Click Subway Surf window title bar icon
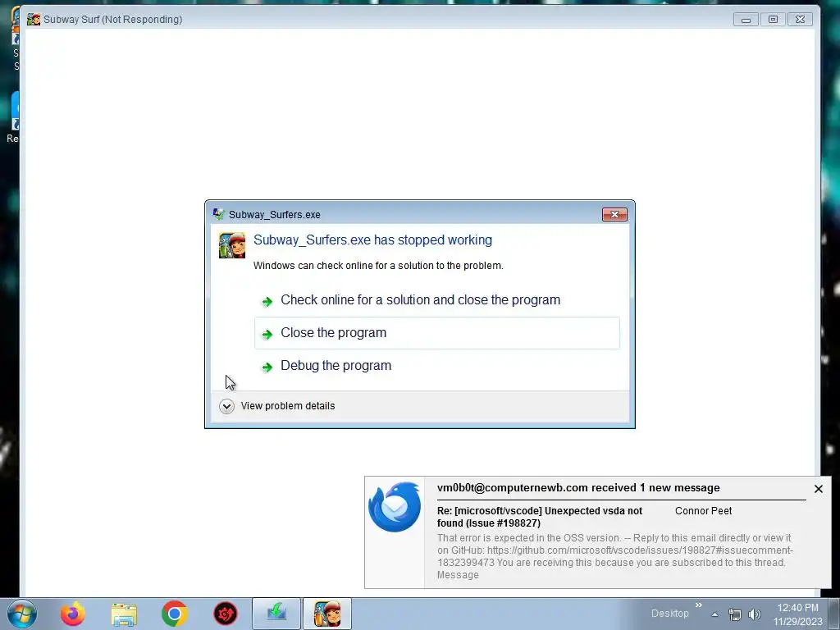Screen dimensions: 840x630 point(34,20)
